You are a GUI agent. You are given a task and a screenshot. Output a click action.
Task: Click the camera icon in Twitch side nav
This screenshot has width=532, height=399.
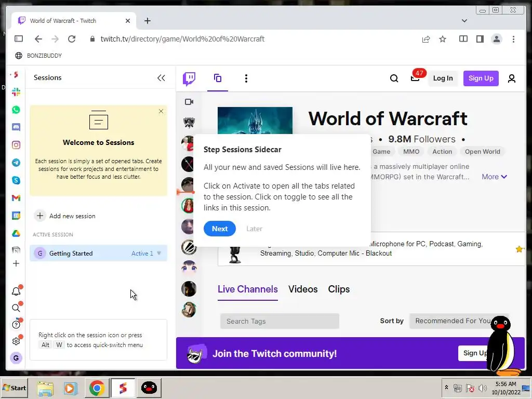[189, 102]
